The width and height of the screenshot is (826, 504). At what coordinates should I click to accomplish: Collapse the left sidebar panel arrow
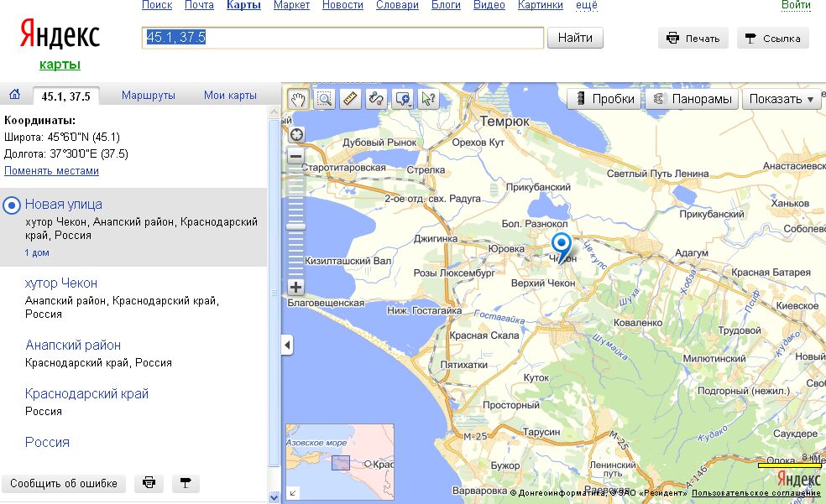click(287, 345)
